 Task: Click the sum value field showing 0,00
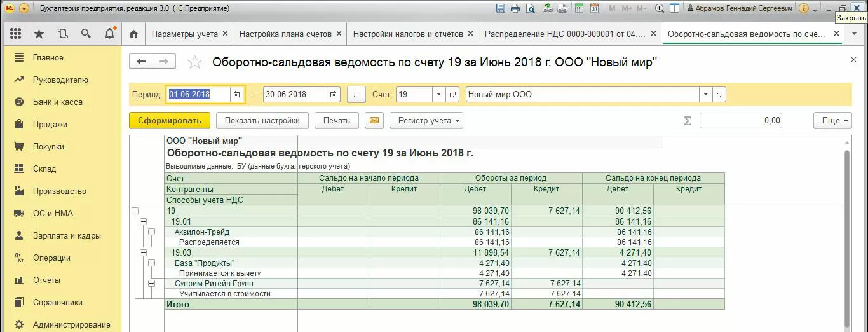[x=741, y=120]
